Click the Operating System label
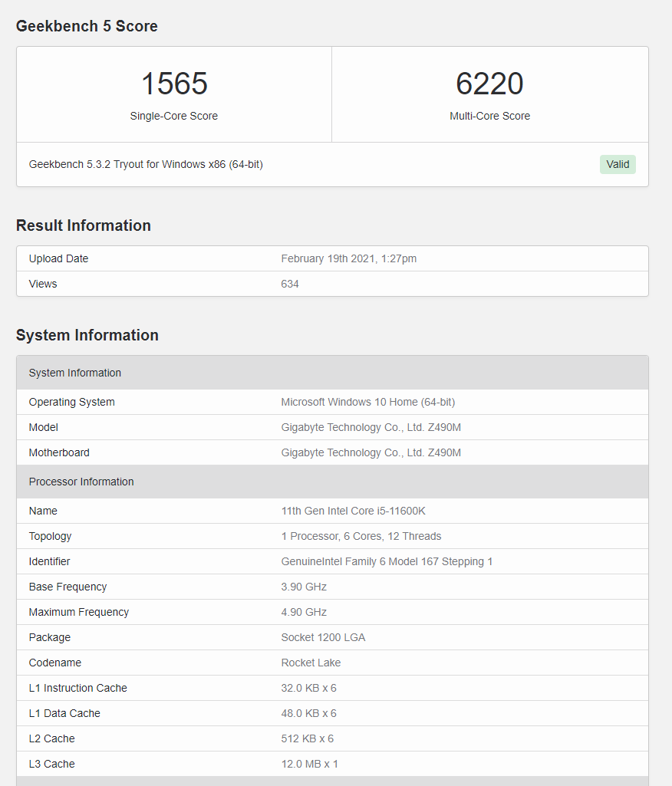672x786 pixels. (71, 402)
